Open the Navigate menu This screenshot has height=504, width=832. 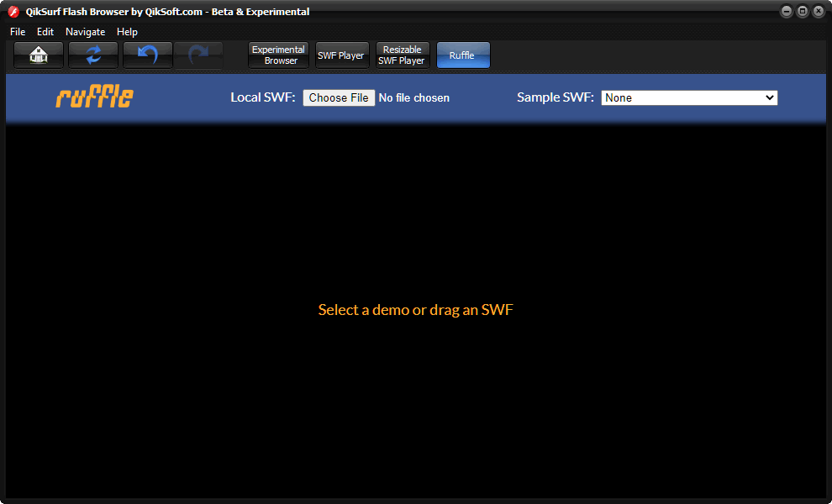point(85,32)
